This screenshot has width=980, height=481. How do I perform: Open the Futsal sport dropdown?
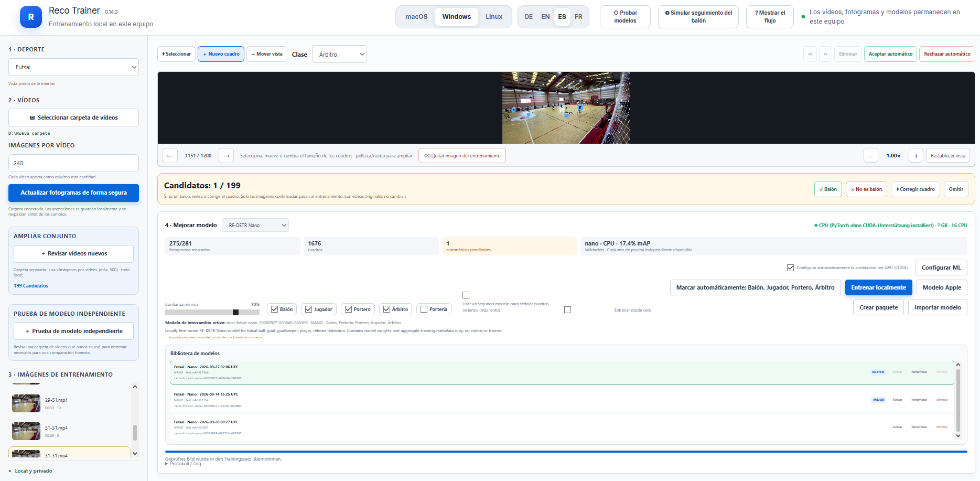tap(73, 67)
